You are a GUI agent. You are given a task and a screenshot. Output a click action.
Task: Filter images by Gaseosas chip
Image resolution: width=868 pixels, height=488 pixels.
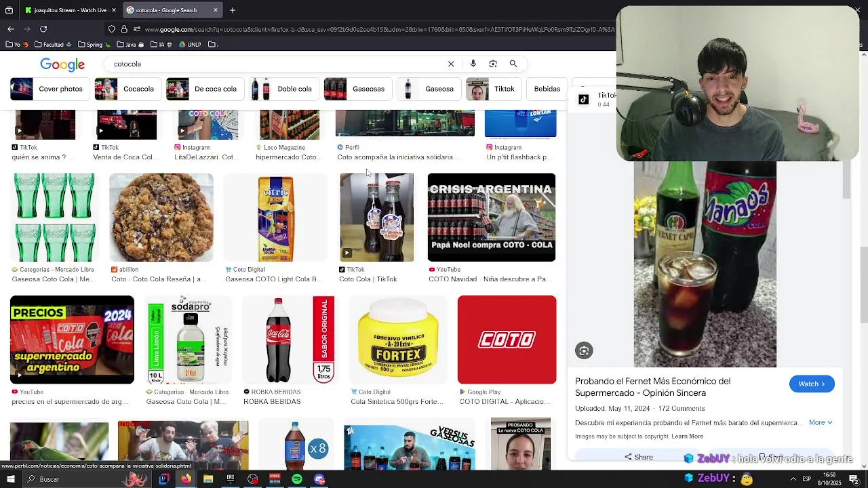click(x=357, y=89)
